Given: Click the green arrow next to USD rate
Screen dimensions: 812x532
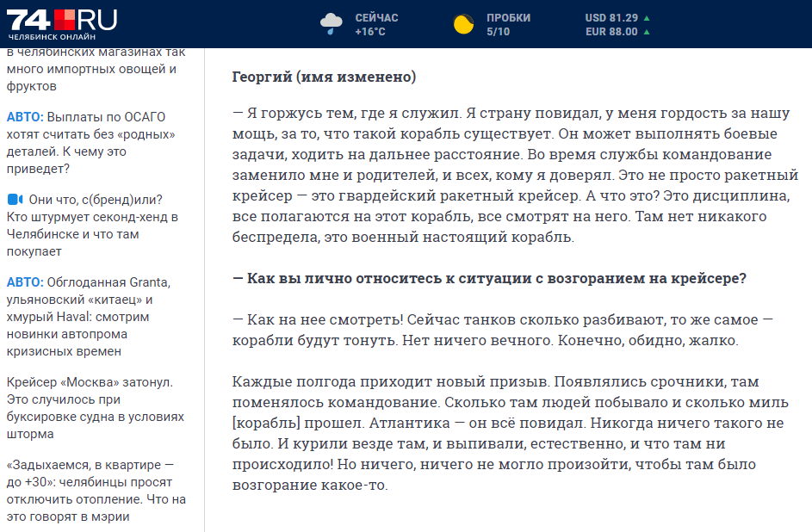Looking at the screenshot, I should click(x=647, y=18).
